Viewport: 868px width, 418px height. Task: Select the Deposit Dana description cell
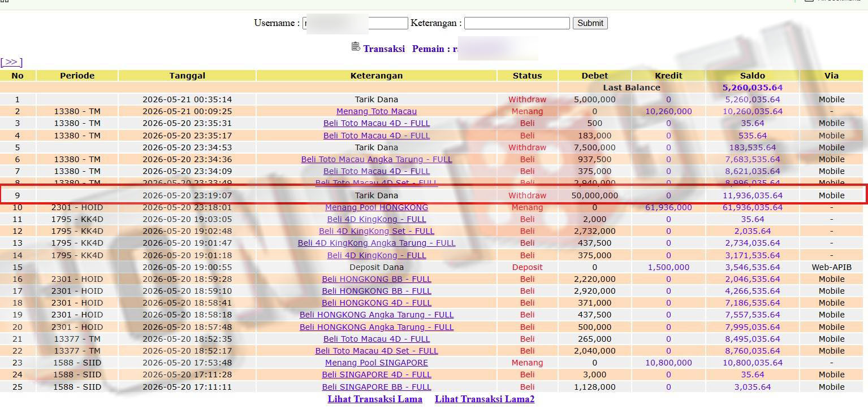[x=377, y=267]
